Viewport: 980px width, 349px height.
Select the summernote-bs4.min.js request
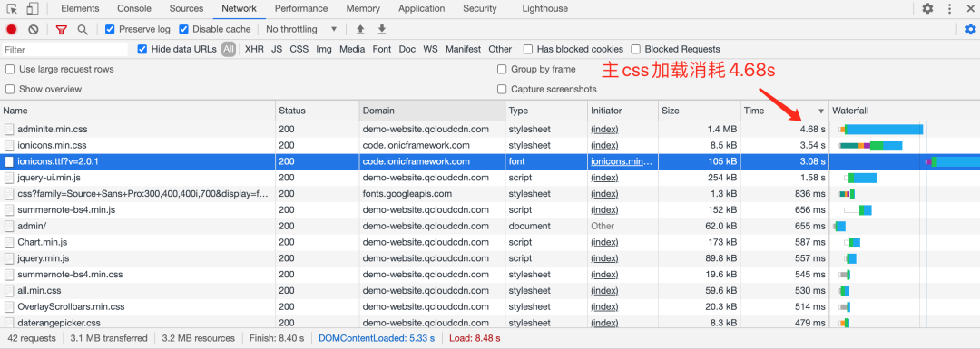490,209
